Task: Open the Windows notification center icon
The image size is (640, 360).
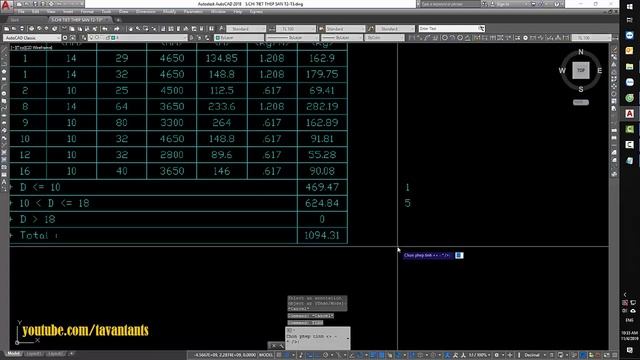Action: coord(629,350)
